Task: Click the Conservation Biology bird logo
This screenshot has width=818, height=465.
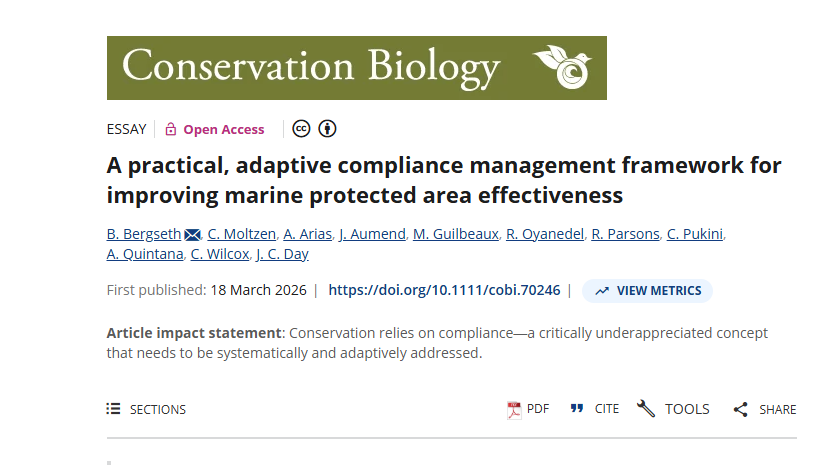Action: [563, 66]
